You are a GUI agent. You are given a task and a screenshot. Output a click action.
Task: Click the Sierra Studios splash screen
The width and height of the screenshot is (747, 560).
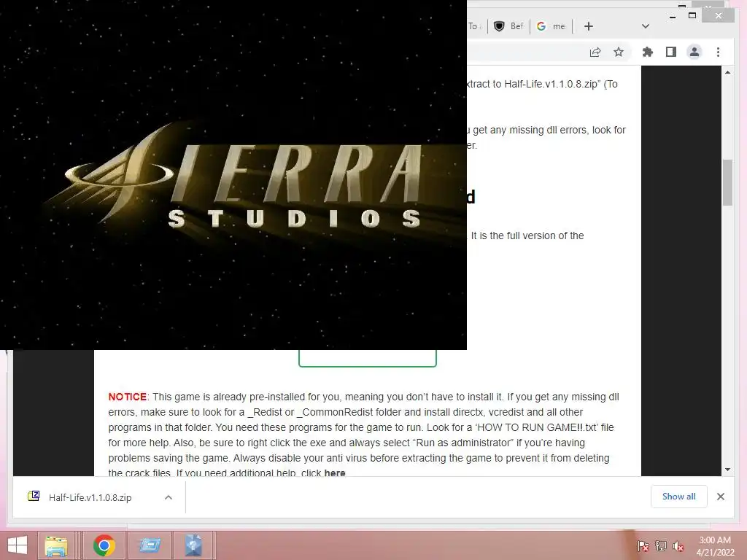(233, 175)
